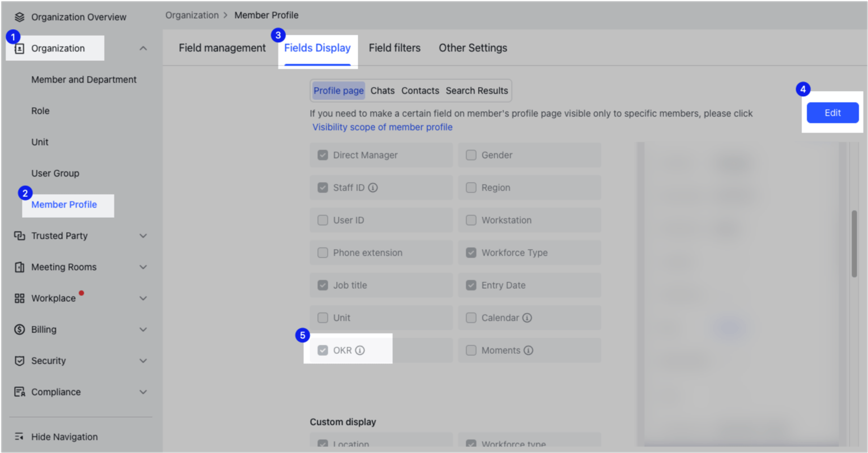The width and height of the screenshot is (868, 453).
Task: Collapse the Organization section chevron
Action: (x=143, y=48)
